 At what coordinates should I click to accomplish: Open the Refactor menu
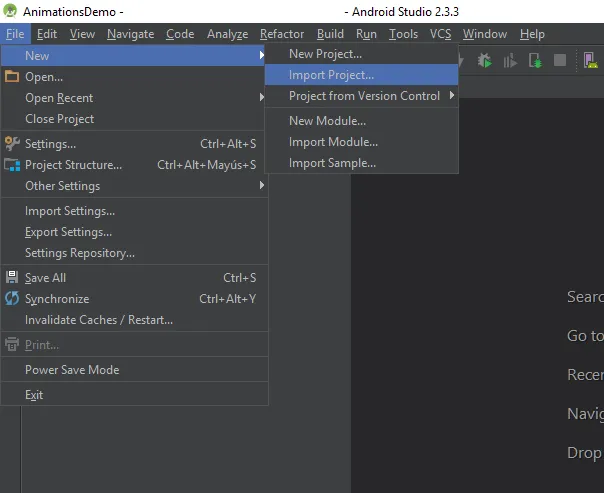coord(282,34)
